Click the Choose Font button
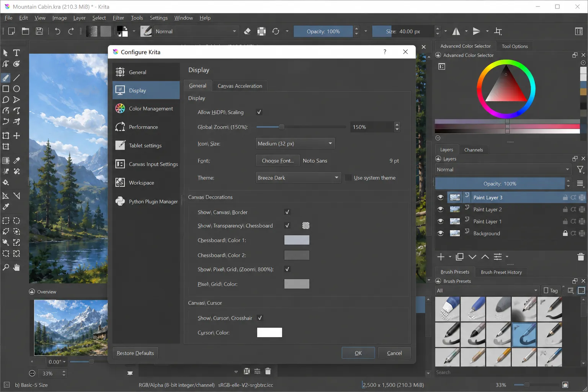 (278, 161)
